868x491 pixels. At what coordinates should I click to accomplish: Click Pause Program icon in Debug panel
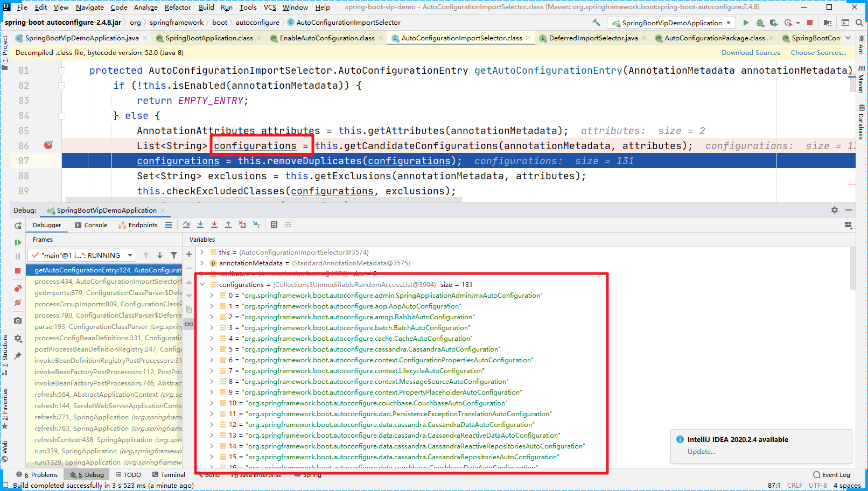pos(18,257)
